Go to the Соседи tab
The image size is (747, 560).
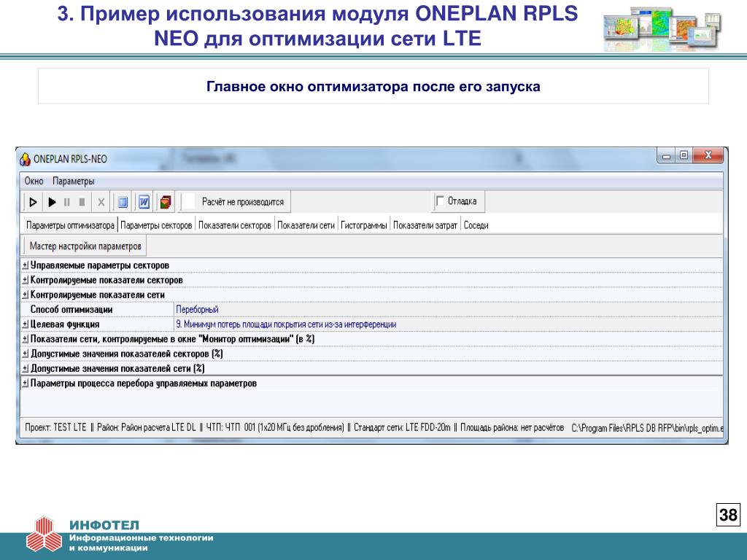(476, 225)
